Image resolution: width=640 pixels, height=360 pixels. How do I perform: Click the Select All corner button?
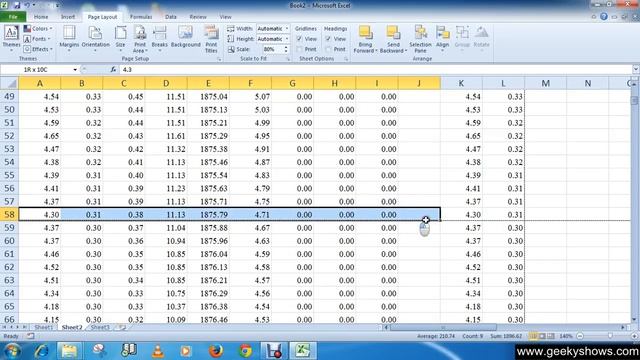(x=9, y=83)
